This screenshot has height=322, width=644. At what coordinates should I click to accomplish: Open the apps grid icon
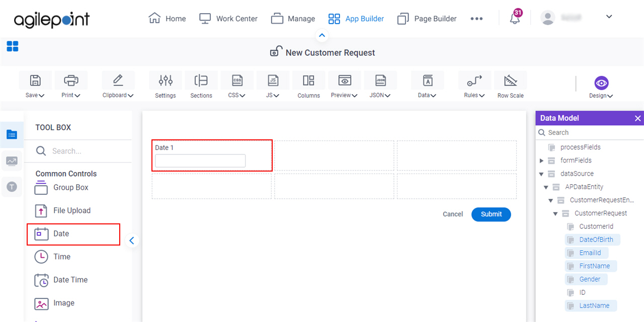tap(13, 46)
